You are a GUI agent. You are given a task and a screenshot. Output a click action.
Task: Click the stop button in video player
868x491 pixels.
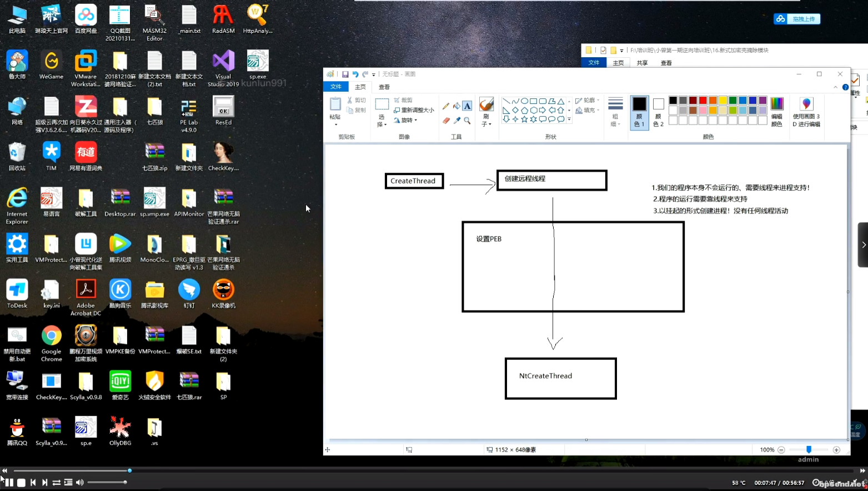[21, 483]
